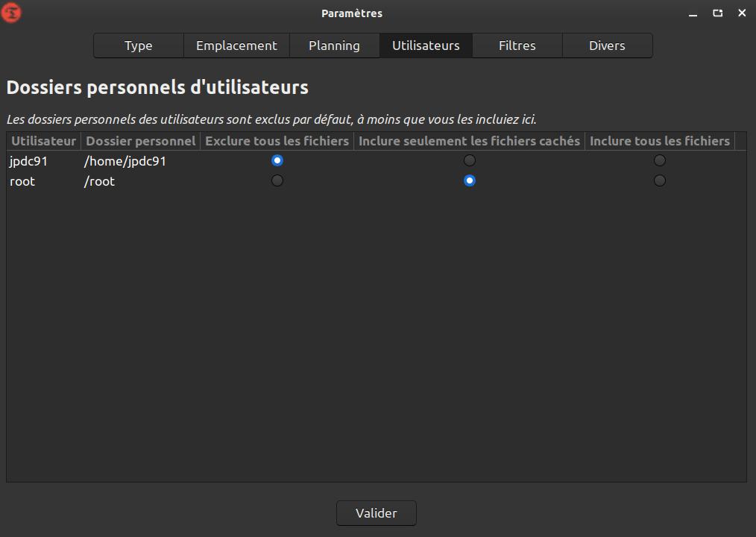Select exclude all files for jpdc91

click(277, 160)
